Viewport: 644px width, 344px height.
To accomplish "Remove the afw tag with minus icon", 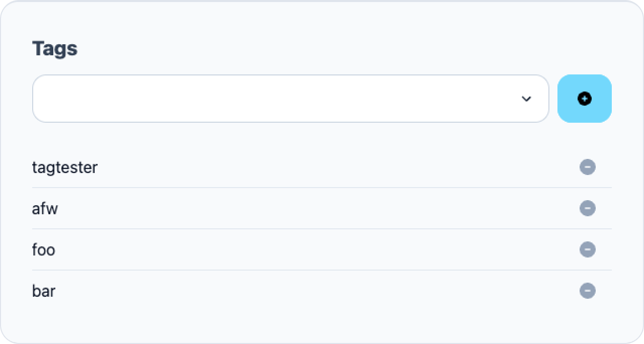I will 588,208.
